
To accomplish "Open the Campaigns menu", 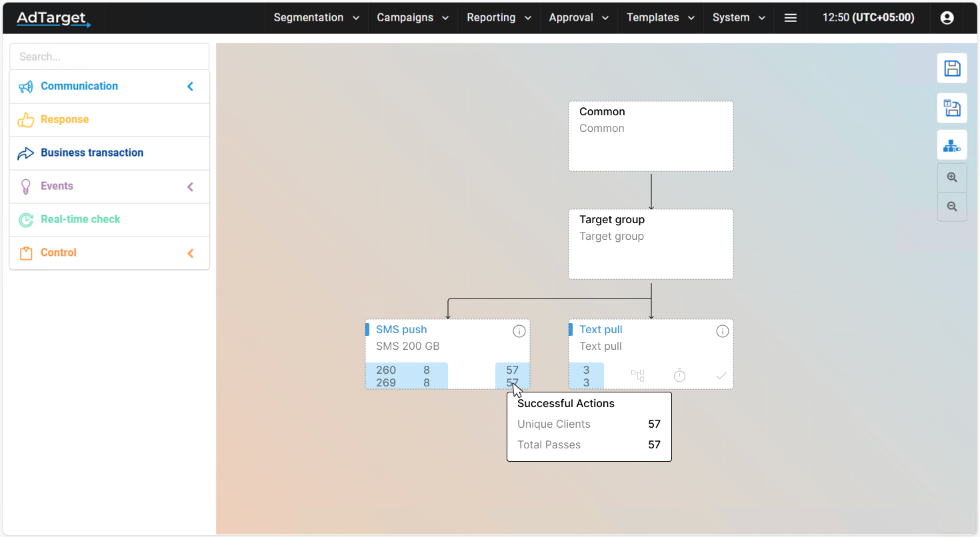I will (413, 18).
